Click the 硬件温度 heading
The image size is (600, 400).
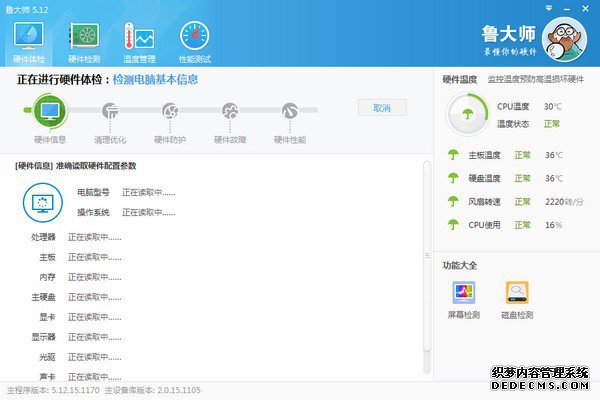(460, 80)
